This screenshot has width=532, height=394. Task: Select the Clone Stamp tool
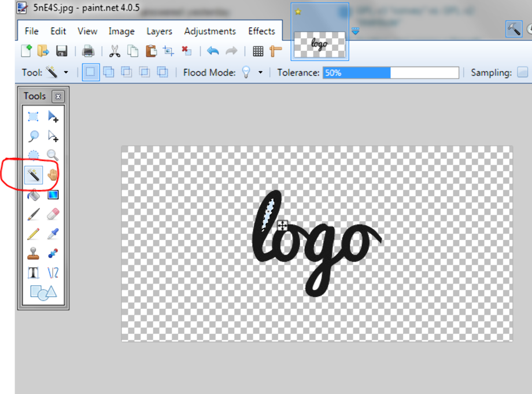click(x=34, y=253)
